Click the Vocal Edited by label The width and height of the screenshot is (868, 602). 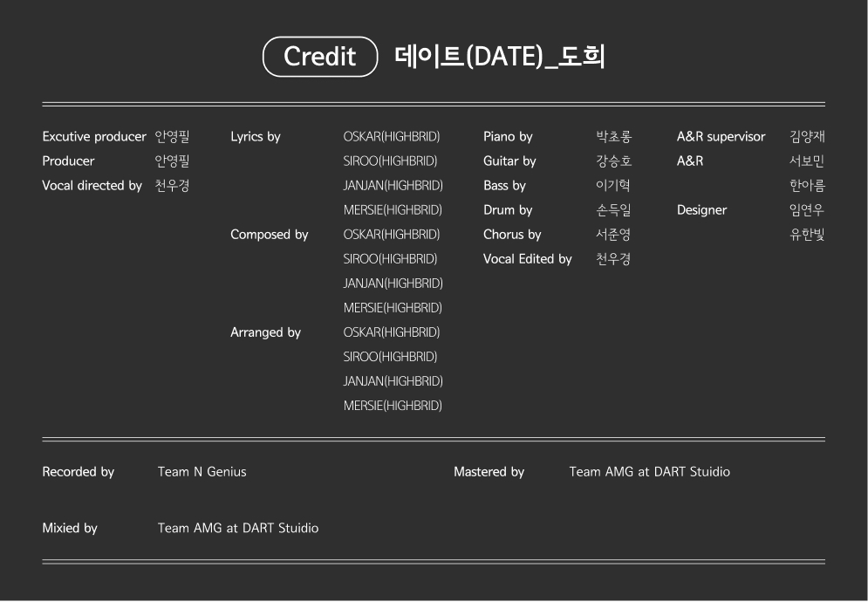[527, 259]
